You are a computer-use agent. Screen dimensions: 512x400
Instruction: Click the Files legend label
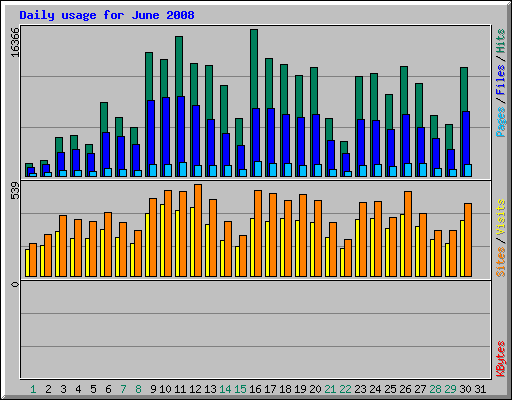tap(500, 80)
